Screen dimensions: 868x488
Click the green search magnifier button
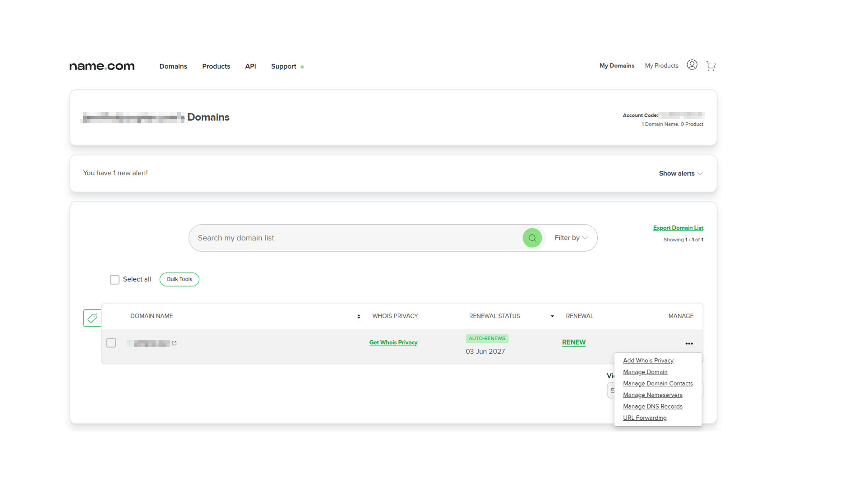[x=532, y=238]
